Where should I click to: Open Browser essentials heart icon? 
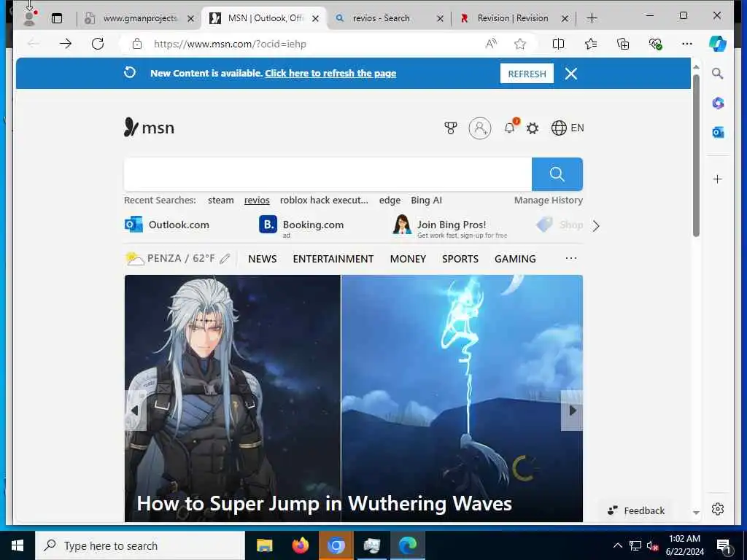(x=656, y=44)
